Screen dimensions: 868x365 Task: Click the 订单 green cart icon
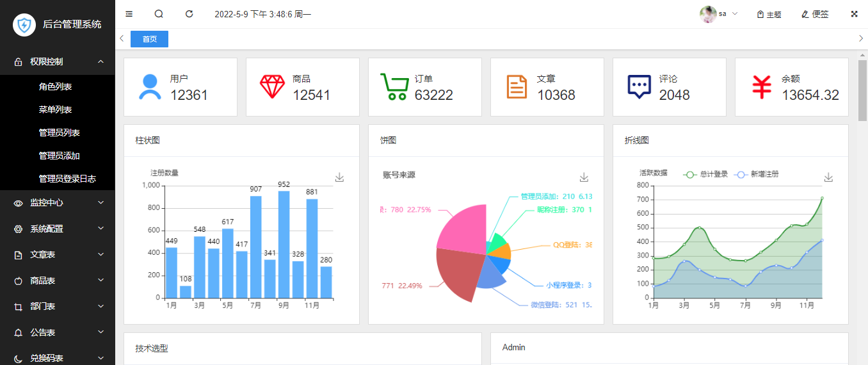click(394, 86)
